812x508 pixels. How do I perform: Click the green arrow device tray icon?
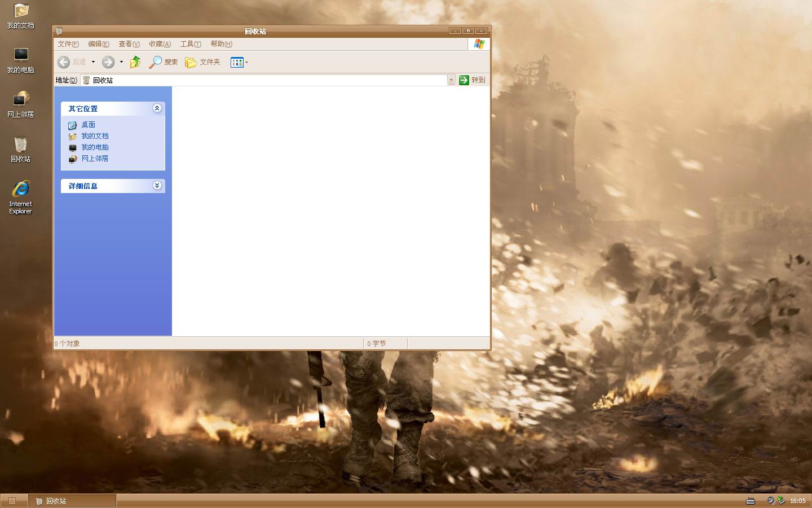coord(781,500)
